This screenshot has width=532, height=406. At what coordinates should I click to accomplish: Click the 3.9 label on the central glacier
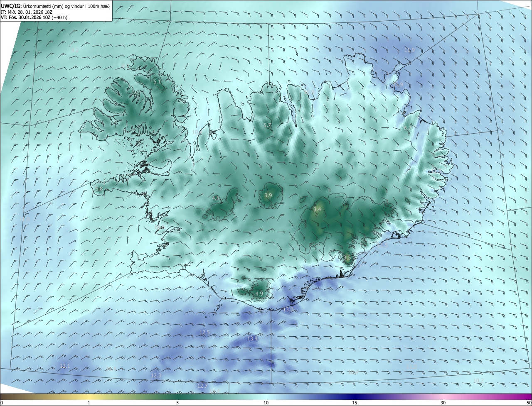pyautogui.click(x=268, y=195)
